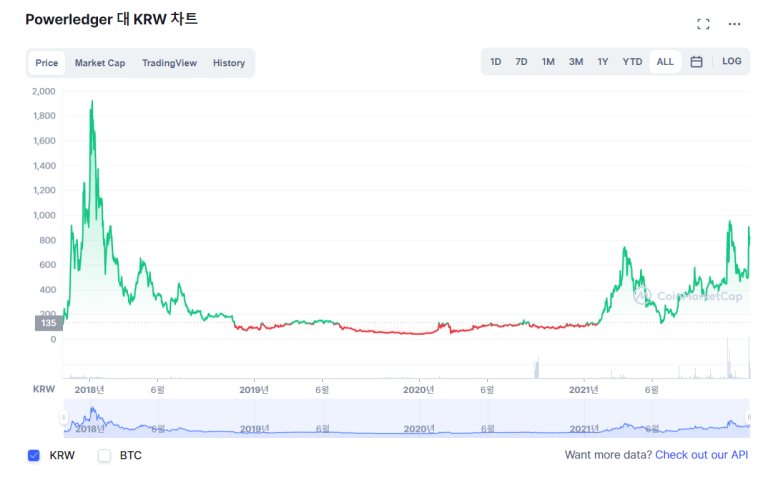Image resolution: width=773 pixels, height=478 pixels.
Task: Open the three-dot more options menu
Action: point(734,24)
